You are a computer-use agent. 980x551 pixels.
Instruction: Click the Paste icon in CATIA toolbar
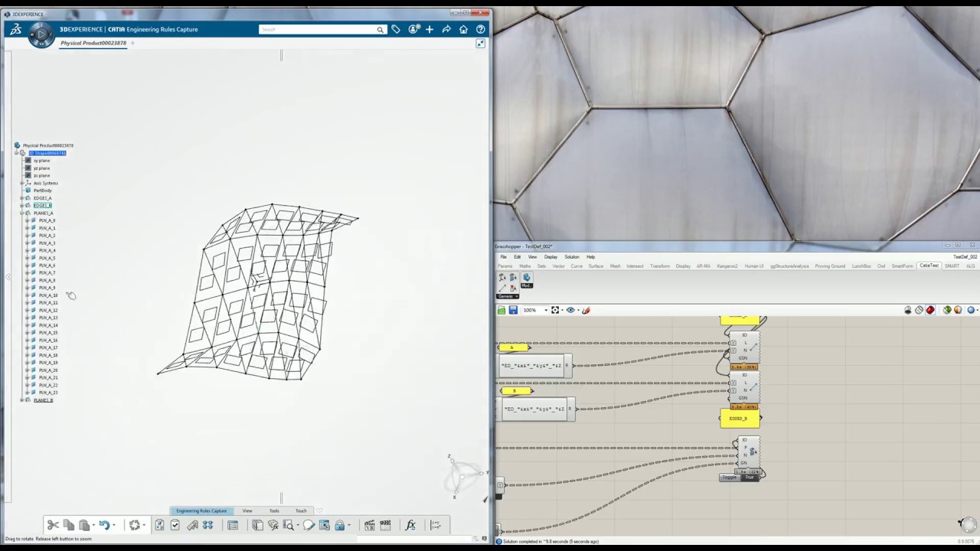pos(84,525)
